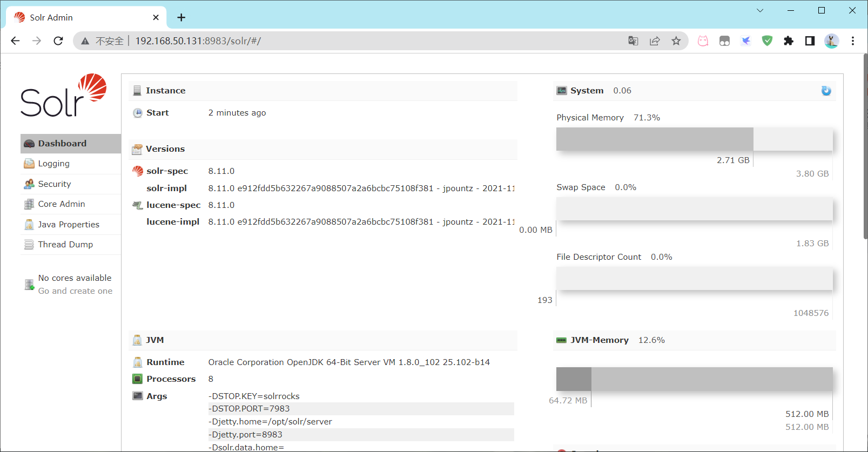Open the pink cat extension

(703, 41)
